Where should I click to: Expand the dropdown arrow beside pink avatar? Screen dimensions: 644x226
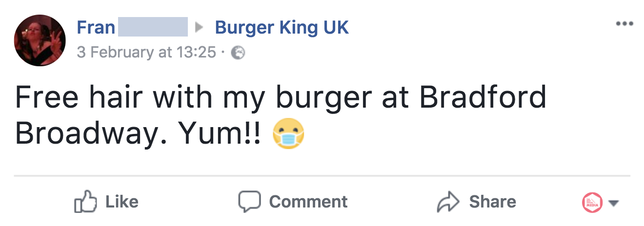click(x=614, y=203)
